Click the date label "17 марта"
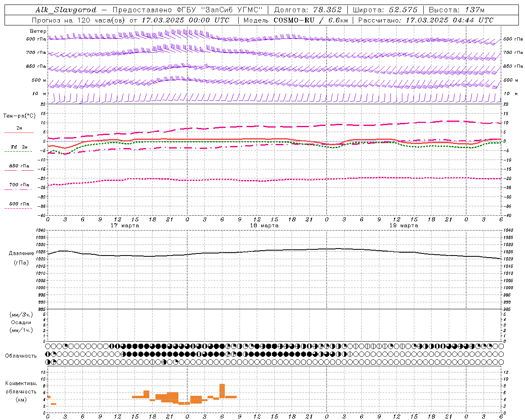Image resolution: width=525 pixels, height=420 pixels. coord(125,225)
